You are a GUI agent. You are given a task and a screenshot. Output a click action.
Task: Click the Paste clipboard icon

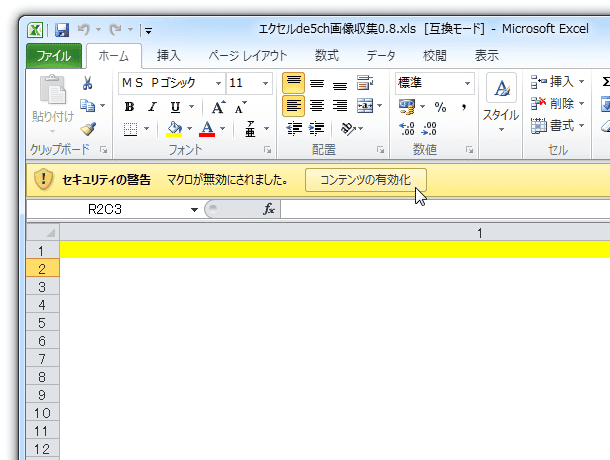point(53,90)
